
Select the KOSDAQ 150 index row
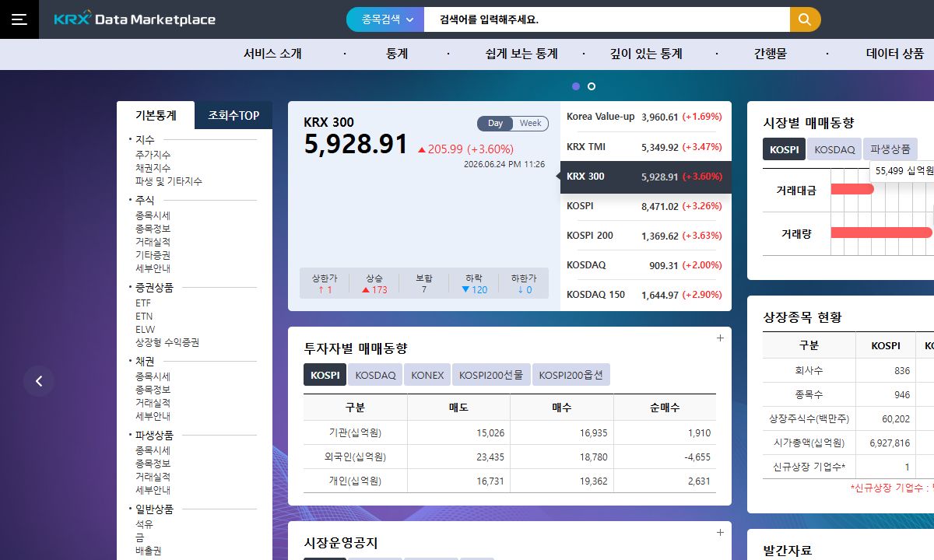[x=644, y=295]
